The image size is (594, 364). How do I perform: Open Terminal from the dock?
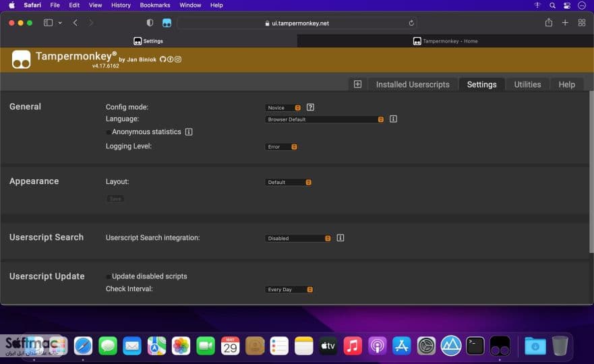(475, 345)
